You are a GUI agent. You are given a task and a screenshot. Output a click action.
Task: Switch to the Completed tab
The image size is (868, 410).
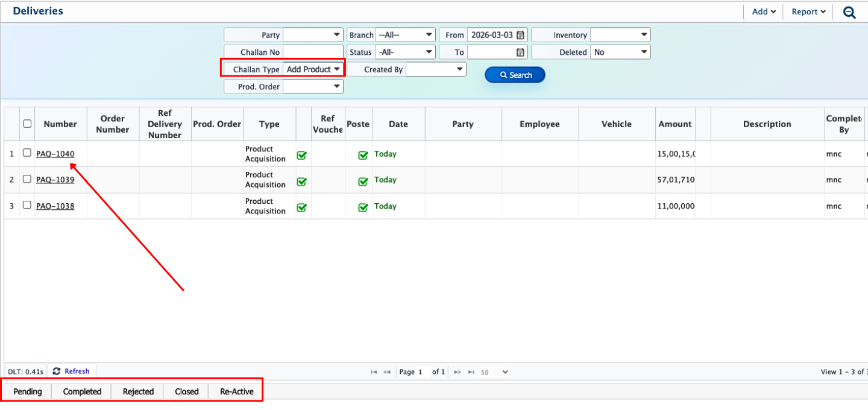82,391
